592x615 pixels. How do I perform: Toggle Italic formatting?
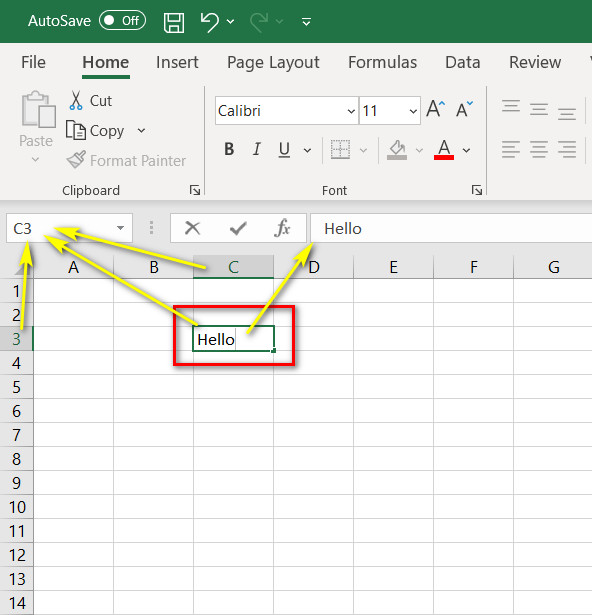257,149
